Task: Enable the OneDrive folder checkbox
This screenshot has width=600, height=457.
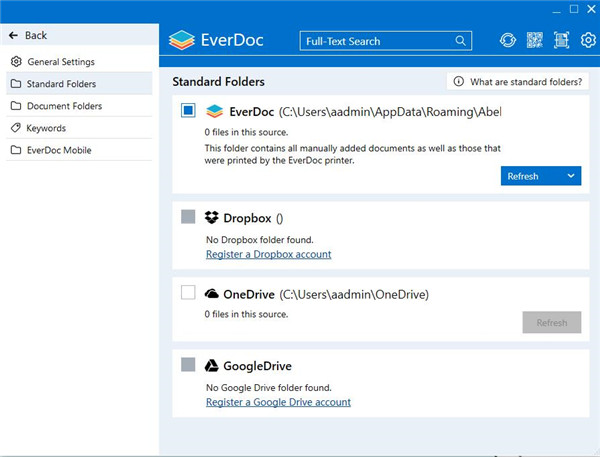Action: coord(189,293)
